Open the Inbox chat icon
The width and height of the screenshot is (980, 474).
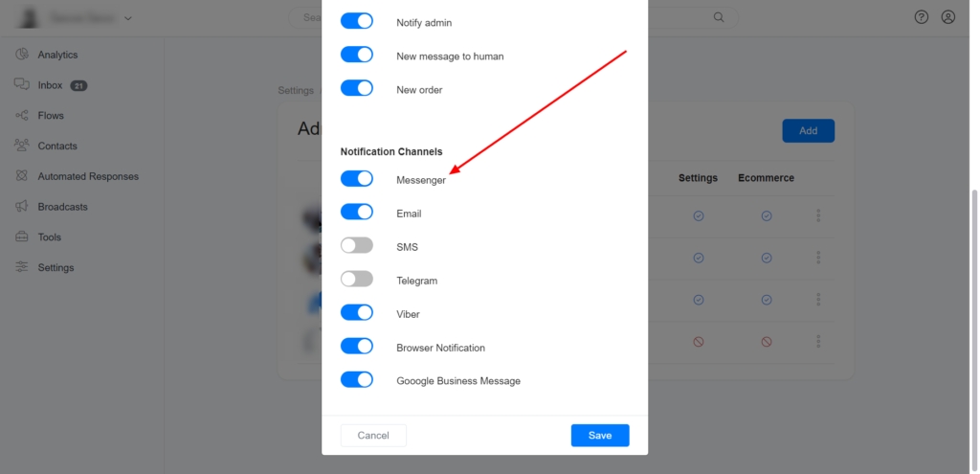point(22,84)
